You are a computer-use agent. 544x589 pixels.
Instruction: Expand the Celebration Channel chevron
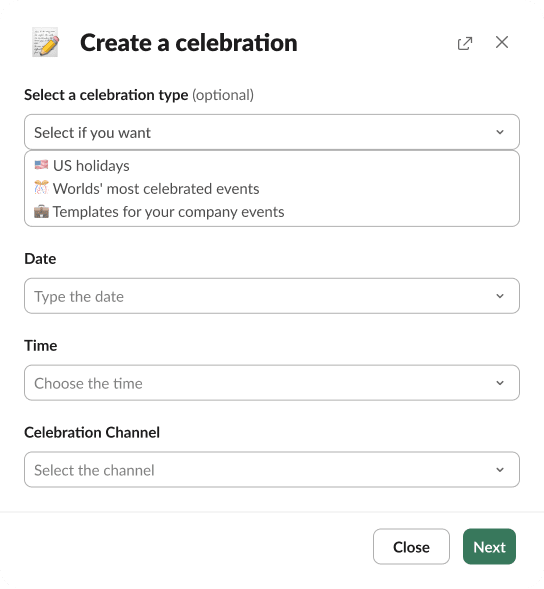point(500,470)
